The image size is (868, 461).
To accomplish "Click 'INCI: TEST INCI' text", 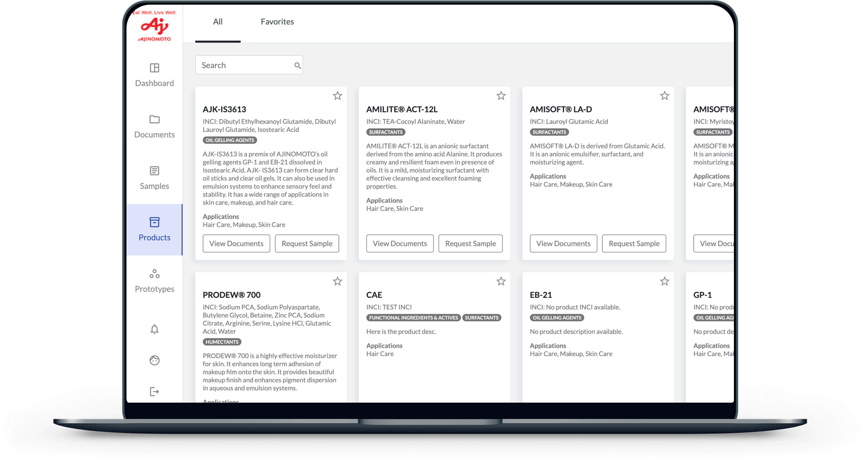I will 389,307.
